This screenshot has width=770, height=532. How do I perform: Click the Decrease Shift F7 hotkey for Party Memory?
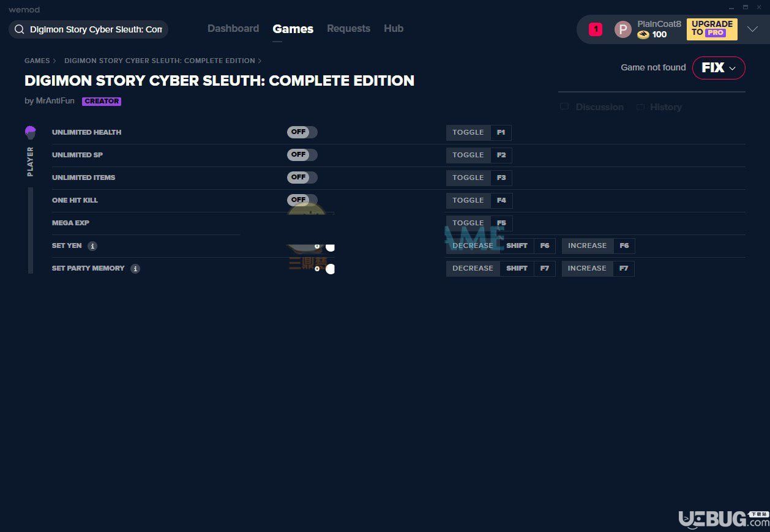pos(501,269)
